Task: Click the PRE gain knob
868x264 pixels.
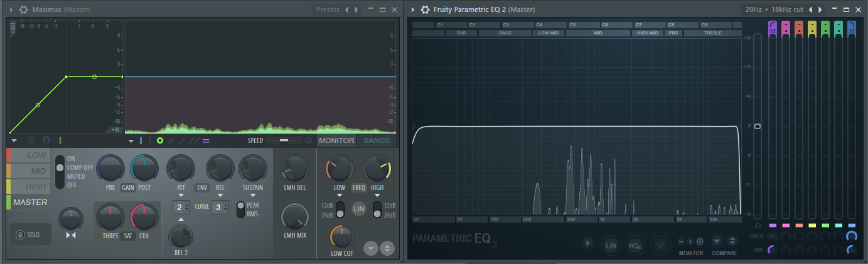Action: (x=110, y=168)
